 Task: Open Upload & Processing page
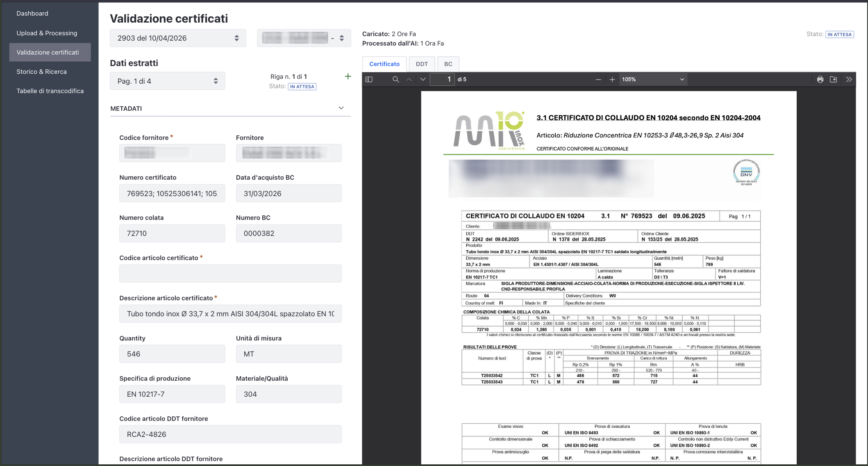[47, 33]
